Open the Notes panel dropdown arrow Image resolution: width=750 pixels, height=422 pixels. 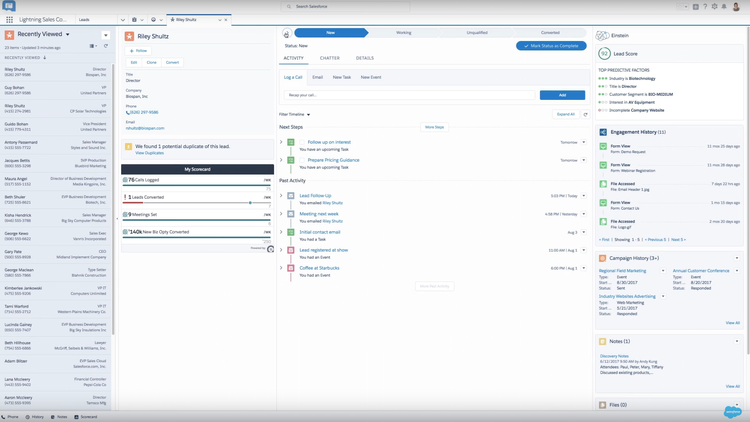click(x=737, y=341)
